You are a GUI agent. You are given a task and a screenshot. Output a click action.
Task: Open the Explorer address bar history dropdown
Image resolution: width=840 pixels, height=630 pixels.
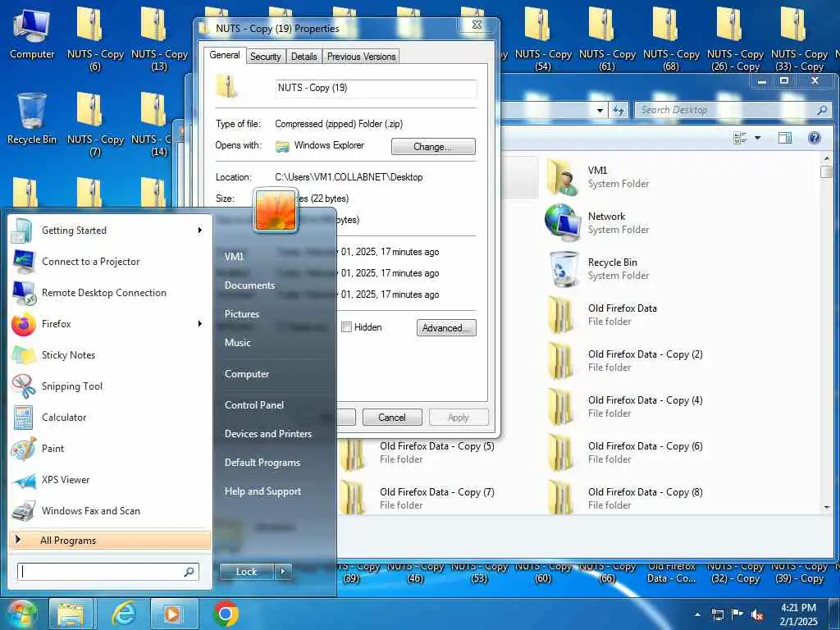click(x=600, y=111)
